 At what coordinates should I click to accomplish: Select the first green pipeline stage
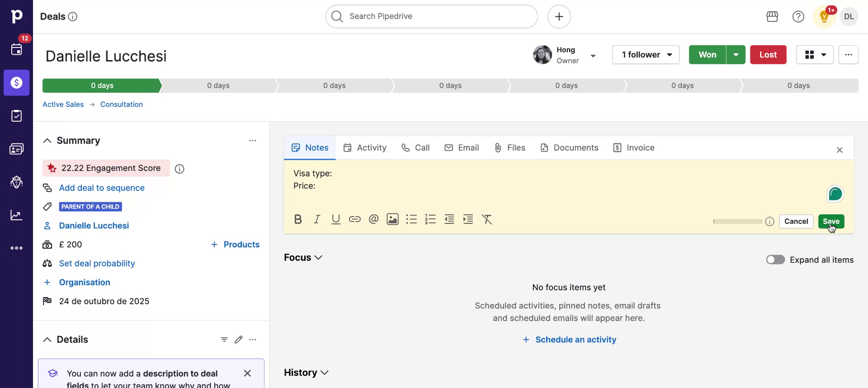[102, 85]
